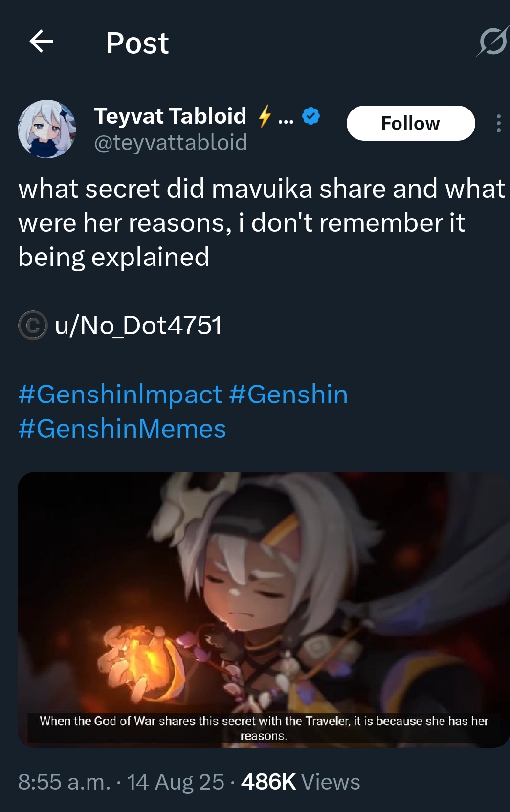510x812 pixels.
Task: Follow the Teyvat Tabloid account
Action: tap(411, 123)
